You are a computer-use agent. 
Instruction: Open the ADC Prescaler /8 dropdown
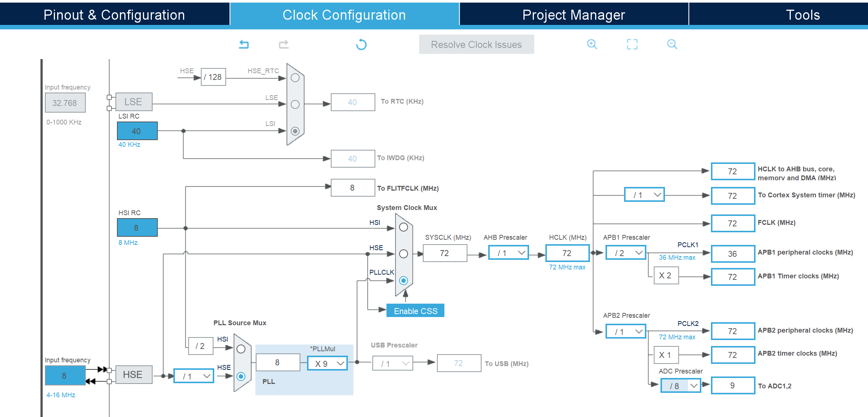click(681, 386)
